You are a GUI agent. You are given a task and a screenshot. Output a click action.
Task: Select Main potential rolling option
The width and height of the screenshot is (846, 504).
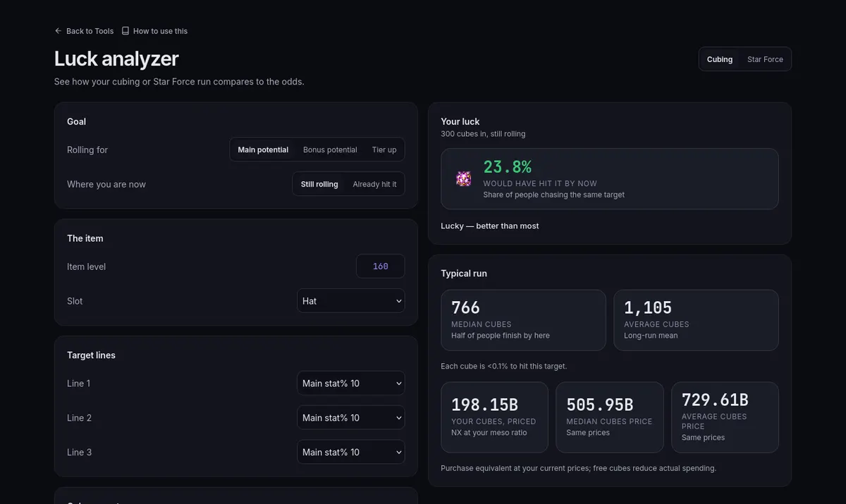[x=263, y=149]
